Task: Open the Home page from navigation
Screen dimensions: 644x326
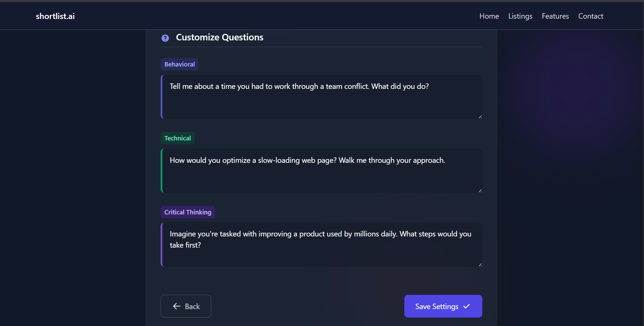Action: pyautogui.click(x=489, y=16)
